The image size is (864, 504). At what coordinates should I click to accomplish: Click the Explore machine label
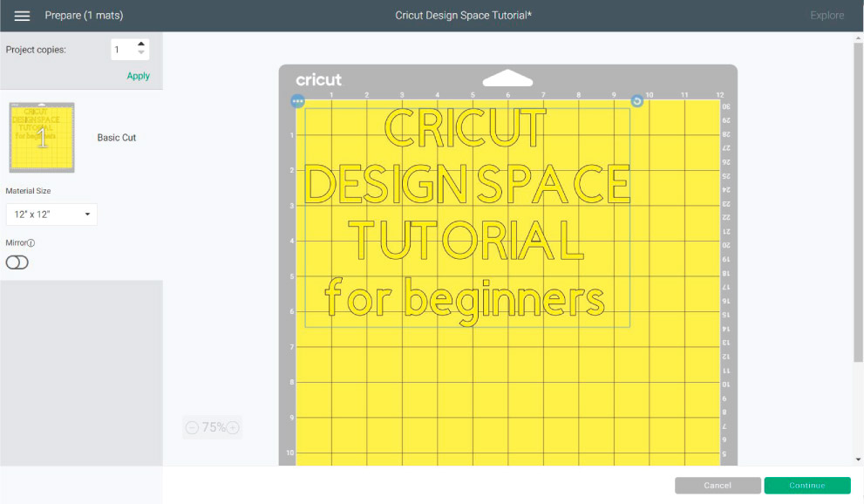(x=827, y=16)
